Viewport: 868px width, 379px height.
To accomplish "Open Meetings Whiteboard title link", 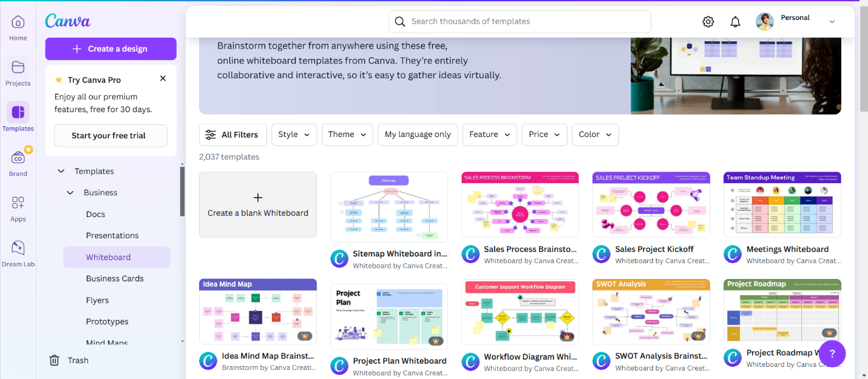I will point(787,249).
